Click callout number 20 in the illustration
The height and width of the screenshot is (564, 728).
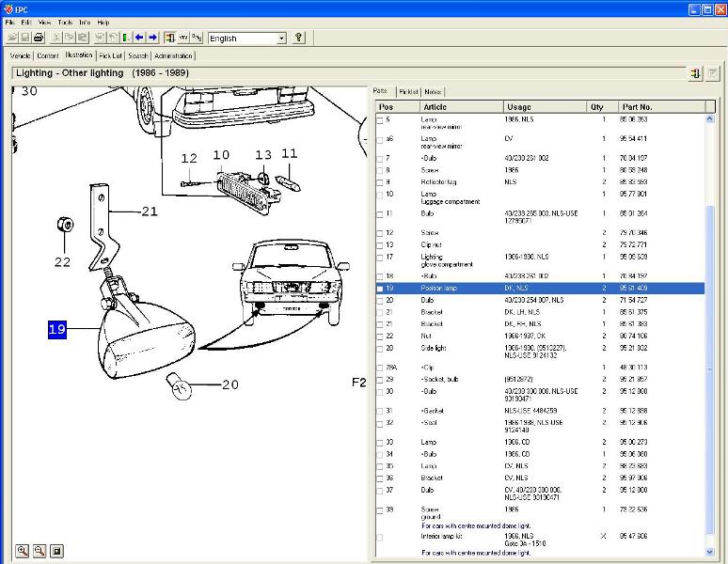click(x=229, y=384)
